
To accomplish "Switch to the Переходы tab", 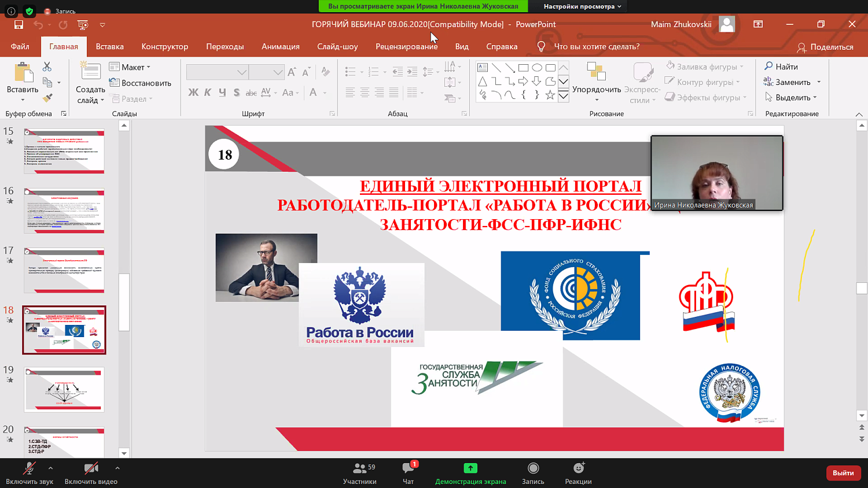I will (x=225, y=47).
